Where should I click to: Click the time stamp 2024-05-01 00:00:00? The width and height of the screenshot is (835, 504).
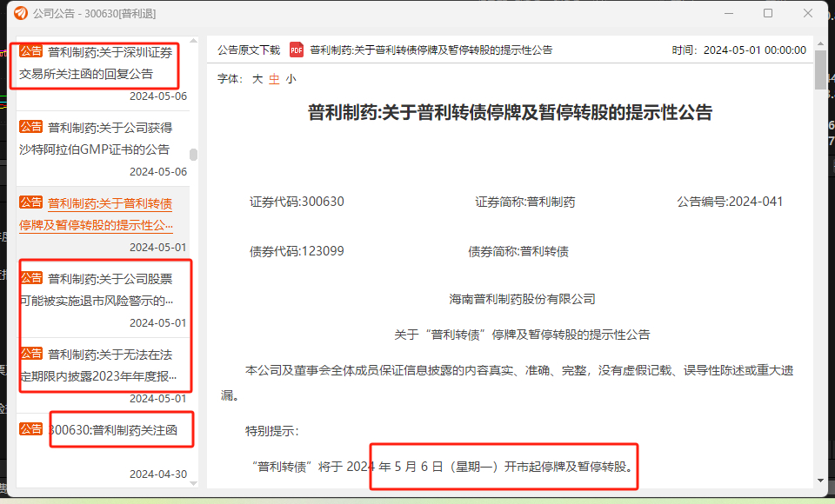755,50
